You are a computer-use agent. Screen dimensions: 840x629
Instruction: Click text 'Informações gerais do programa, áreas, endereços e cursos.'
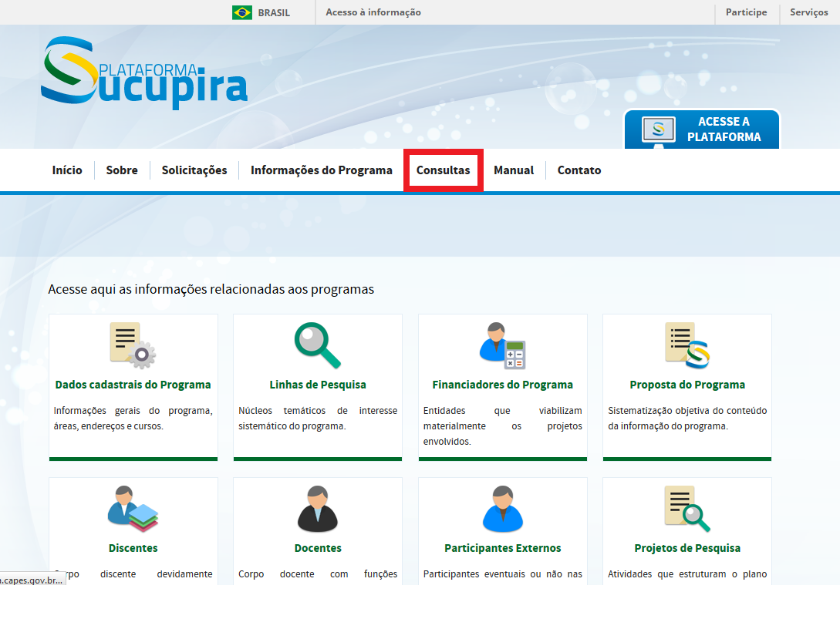tap(133, 419)
